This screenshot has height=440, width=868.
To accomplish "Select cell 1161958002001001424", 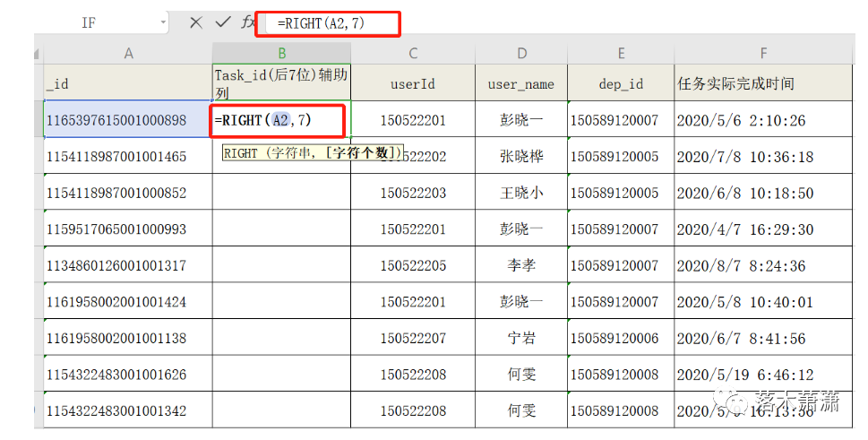I will (128, 301).
